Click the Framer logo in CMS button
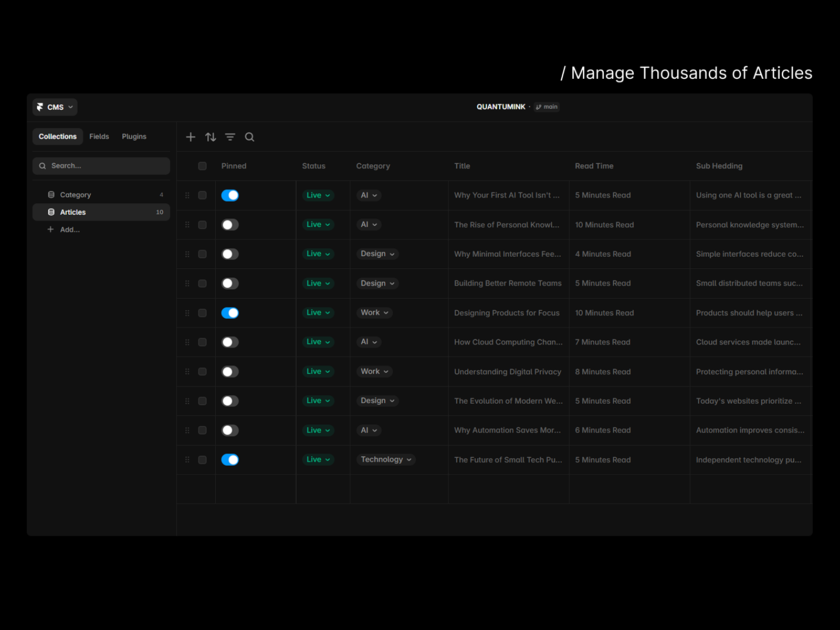 click(40, 107)
